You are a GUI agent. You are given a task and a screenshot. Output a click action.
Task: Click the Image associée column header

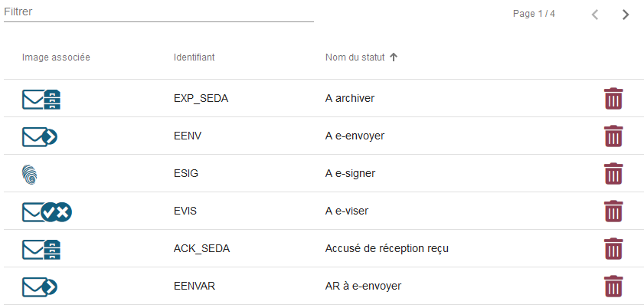(x=56, y=57)
